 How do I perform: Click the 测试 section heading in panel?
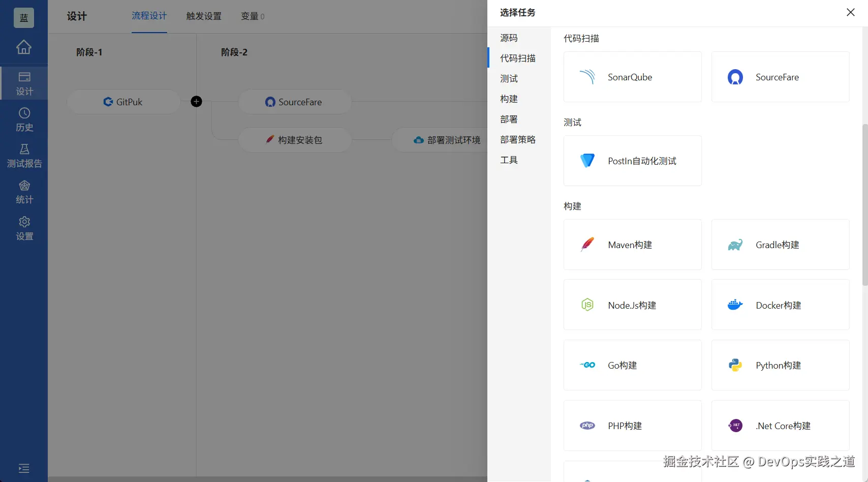tap(572, 122)
